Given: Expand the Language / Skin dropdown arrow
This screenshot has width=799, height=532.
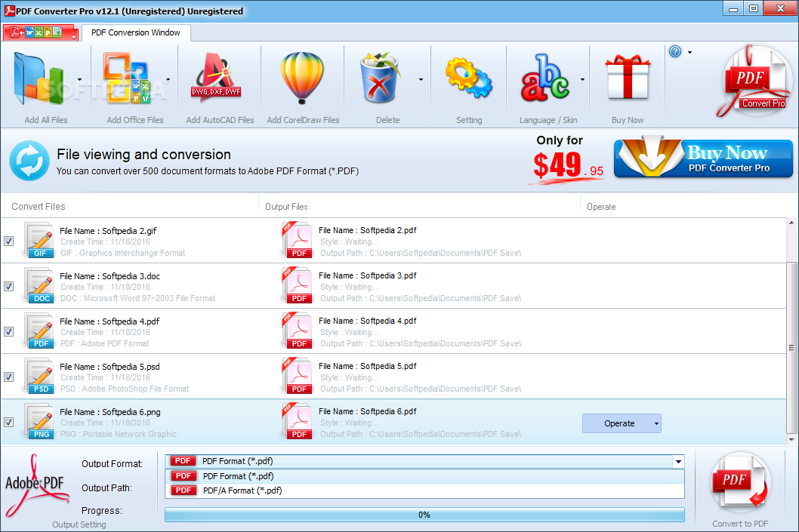Looking at the screenshot, I should pos(582,79).
